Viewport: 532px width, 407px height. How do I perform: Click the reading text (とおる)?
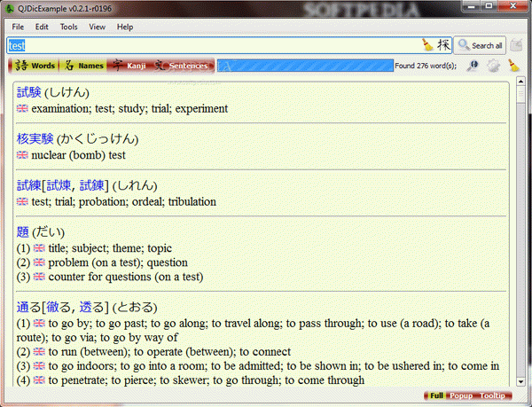(135, 308)
